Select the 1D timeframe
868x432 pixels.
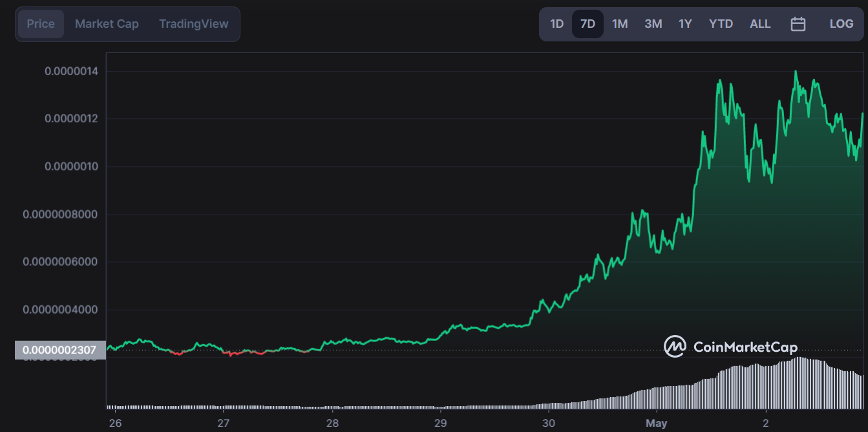(556, 23)
